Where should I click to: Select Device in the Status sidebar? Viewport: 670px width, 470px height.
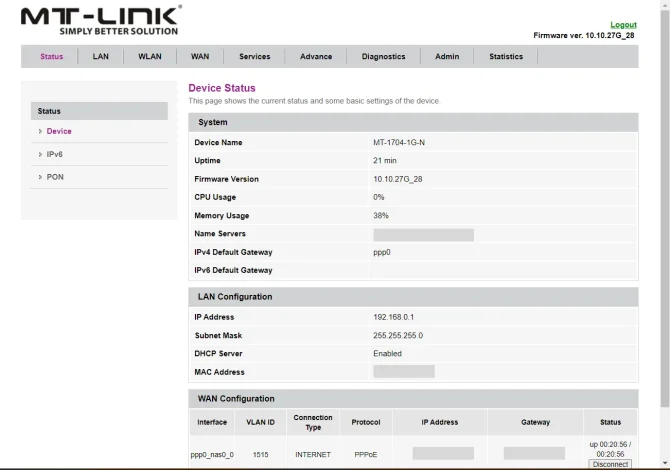(59, 131)
